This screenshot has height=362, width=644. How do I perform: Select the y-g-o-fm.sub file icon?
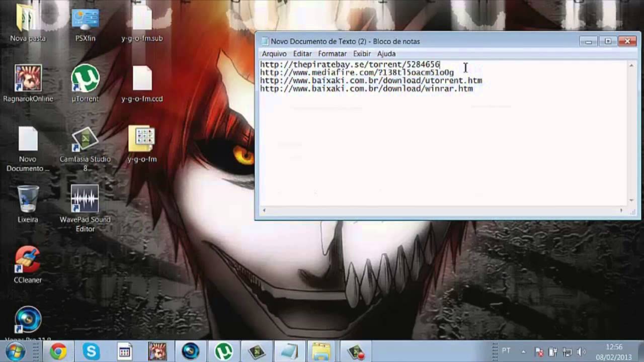pyautogui.click(x=142, y=23)
